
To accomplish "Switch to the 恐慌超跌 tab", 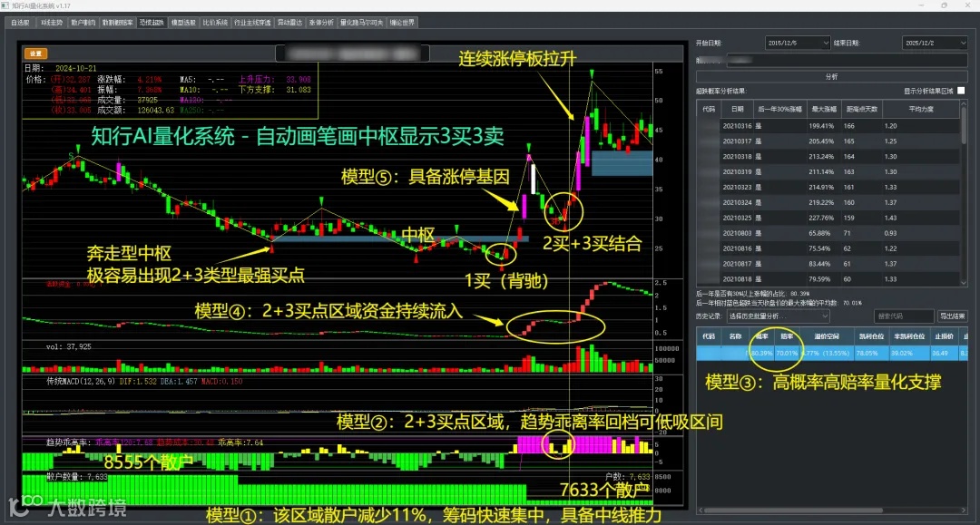I will [x=152, y=23].
